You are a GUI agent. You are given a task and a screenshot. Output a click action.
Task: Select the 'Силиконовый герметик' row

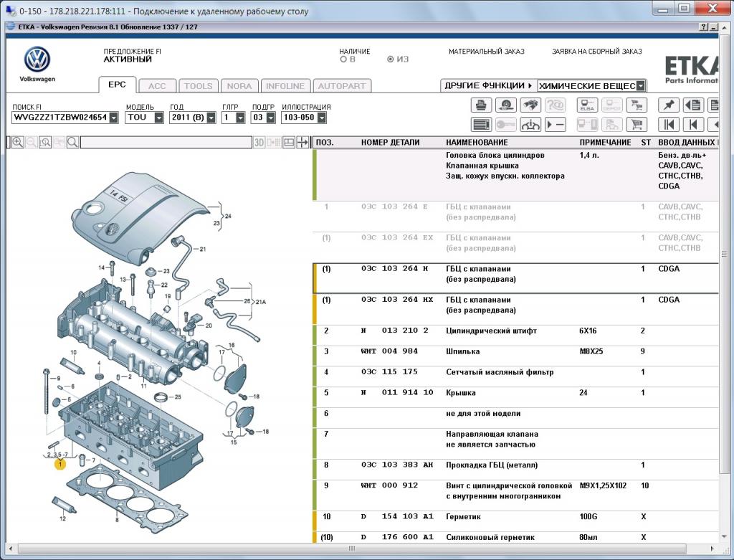515,538
